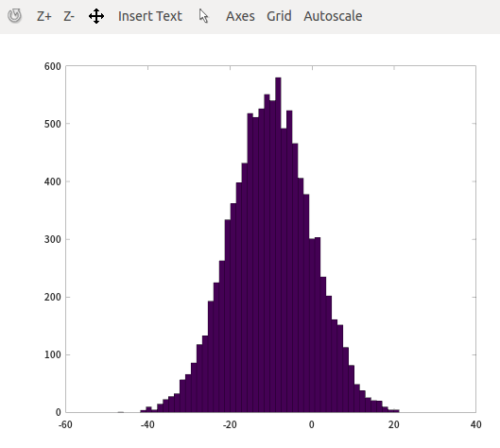
Task: Click the x-axis label 0
Action: (312, 424)
